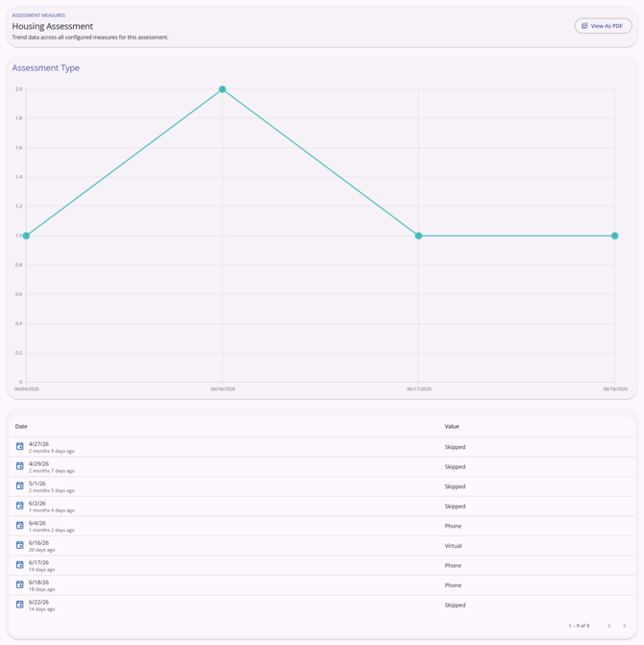Open the Assessment Measures breadcrumb link
Image resolution: width=644 pixels, height=645 pixels.
point(38,15)
